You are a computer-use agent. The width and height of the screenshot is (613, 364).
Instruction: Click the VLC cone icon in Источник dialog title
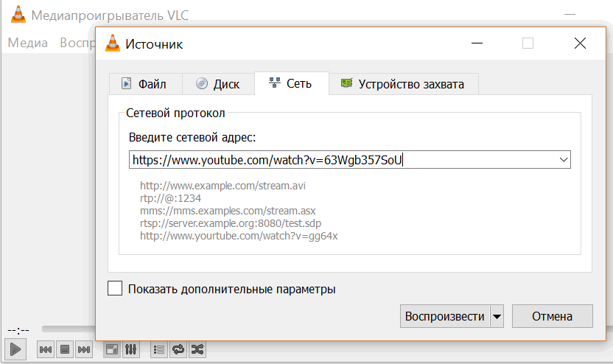point(113,43)
